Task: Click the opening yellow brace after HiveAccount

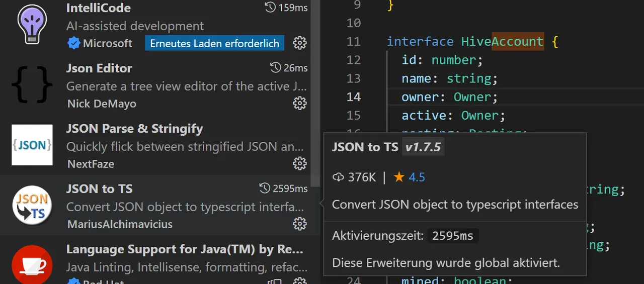Action: pos(555,41)
